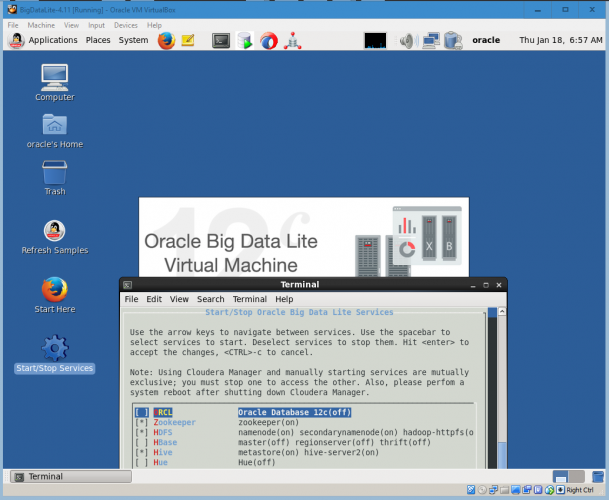Click the gray shared folders status icon
609x500 pixels.
coord(505,490)
